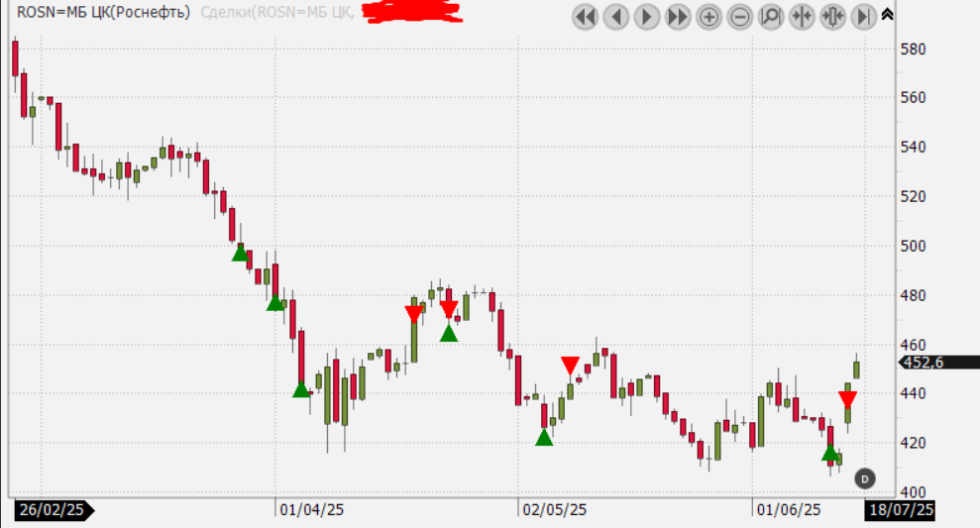
Task: Zoom out using the minus button
Action: (739, 17)
